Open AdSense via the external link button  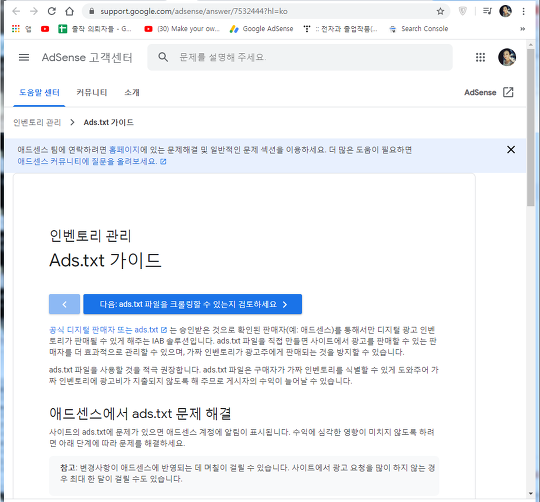click(489, 92)
